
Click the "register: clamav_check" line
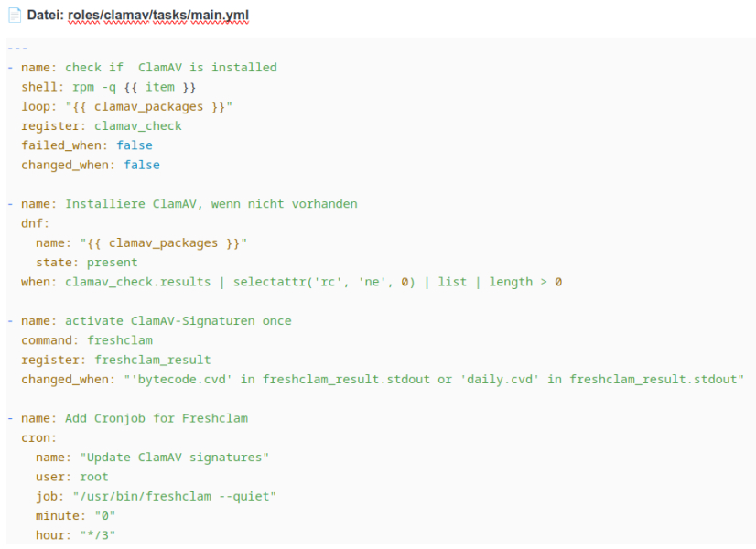coord(102,126)
